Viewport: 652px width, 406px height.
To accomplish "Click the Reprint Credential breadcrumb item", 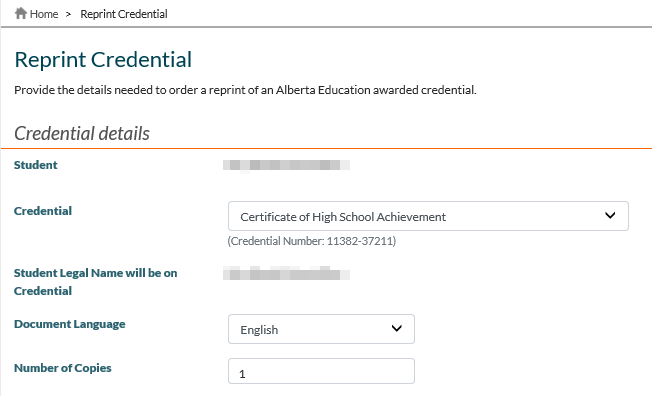I will click(124, 15).
